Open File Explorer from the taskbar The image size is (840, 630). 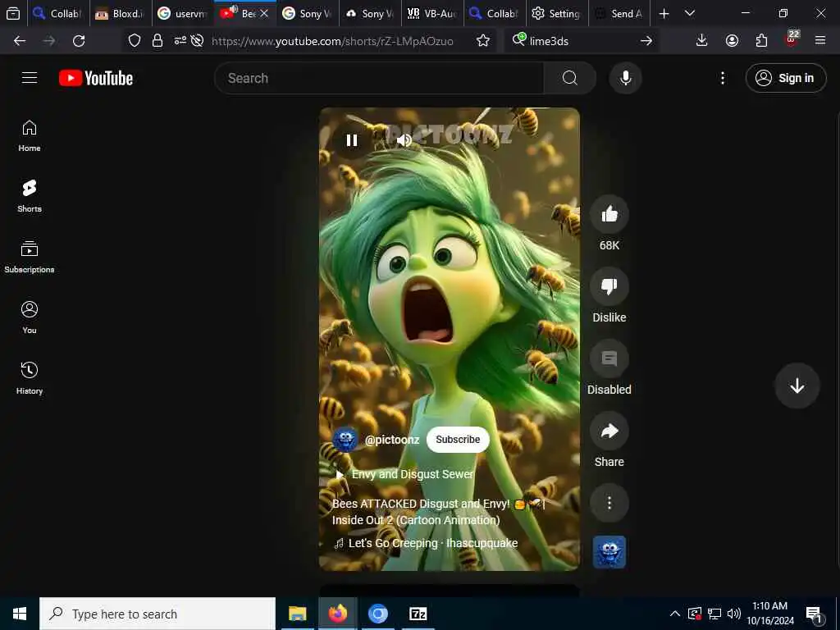click(x=297, y=614)
